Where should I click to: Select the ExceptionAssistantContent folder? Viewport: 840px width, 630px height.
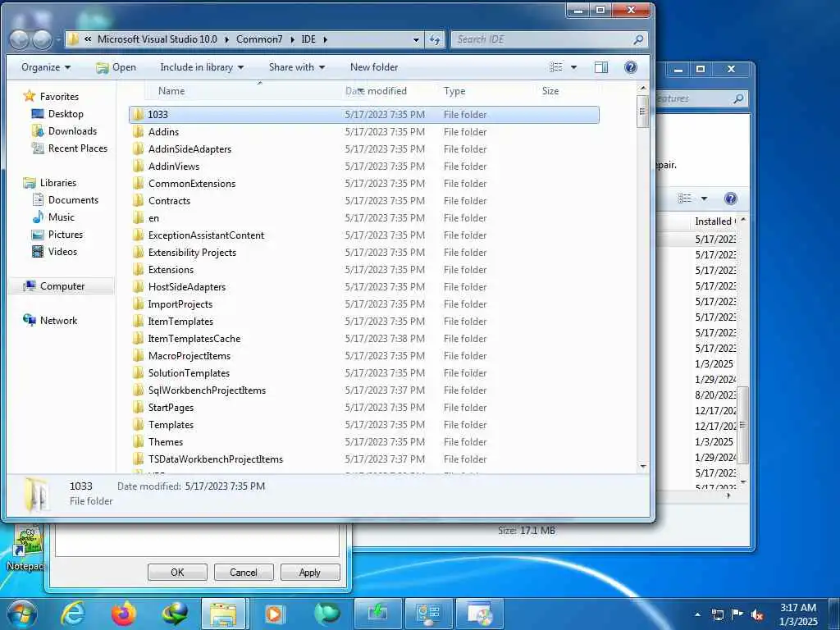pyautogui.click(x=363, y=235)
